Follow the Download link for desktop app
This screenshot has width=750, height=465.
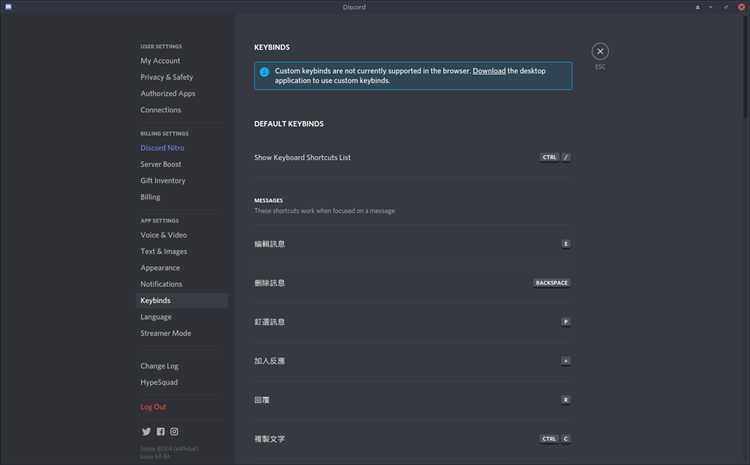(x=489, y=71)
